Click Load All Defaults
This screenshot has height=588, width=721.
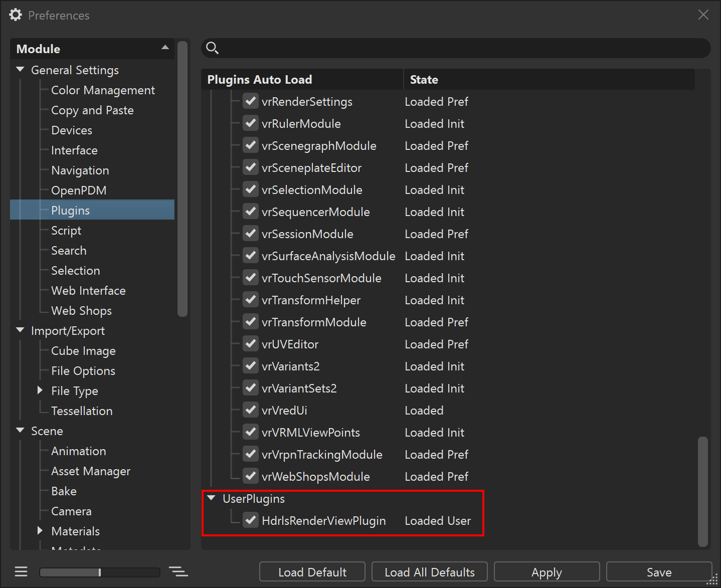click(429, 571)
